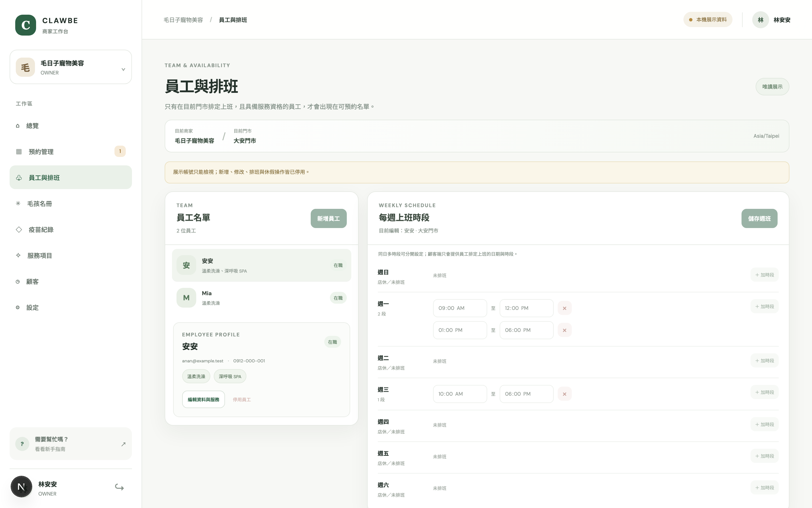Select employee Mia in the team list
The image size is (812, 508).
pyautogui.click(x=261, y=298)
